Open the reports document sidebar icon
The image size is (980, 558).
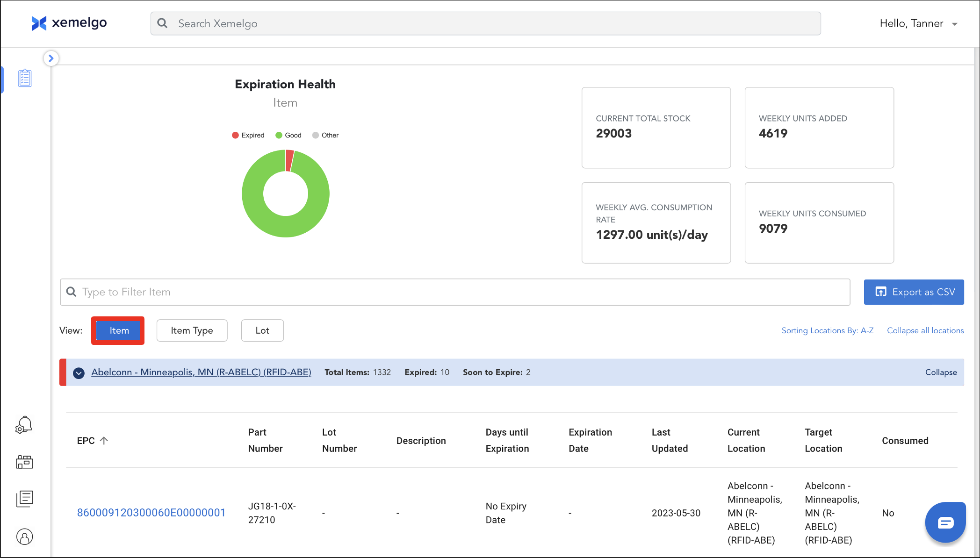click(25, 499)
